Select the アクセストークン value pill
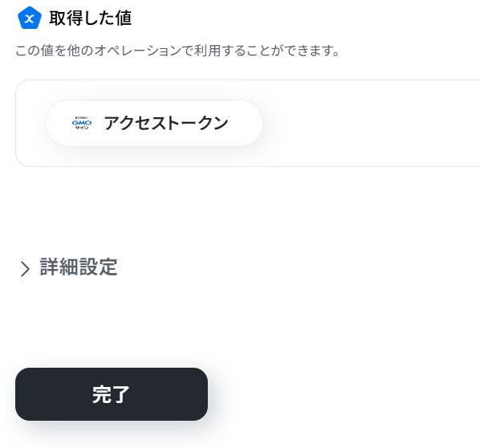 tap(154, 123)
